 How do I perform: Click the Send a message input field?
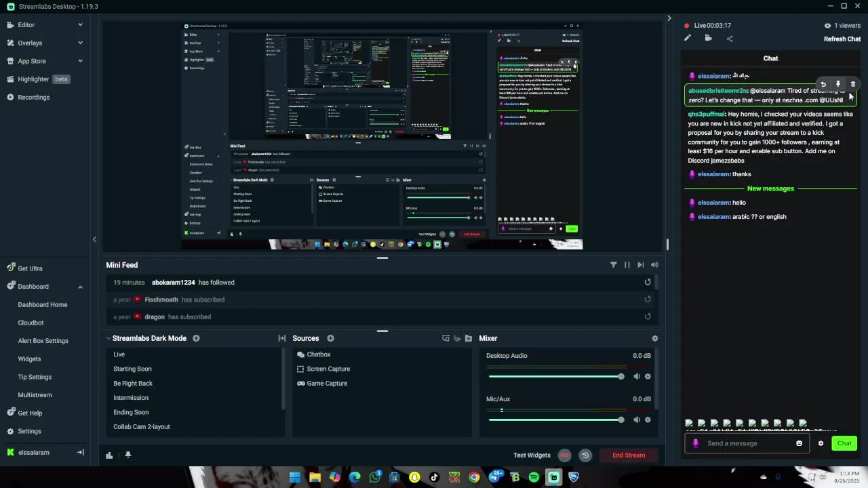(x=746, y=443)
